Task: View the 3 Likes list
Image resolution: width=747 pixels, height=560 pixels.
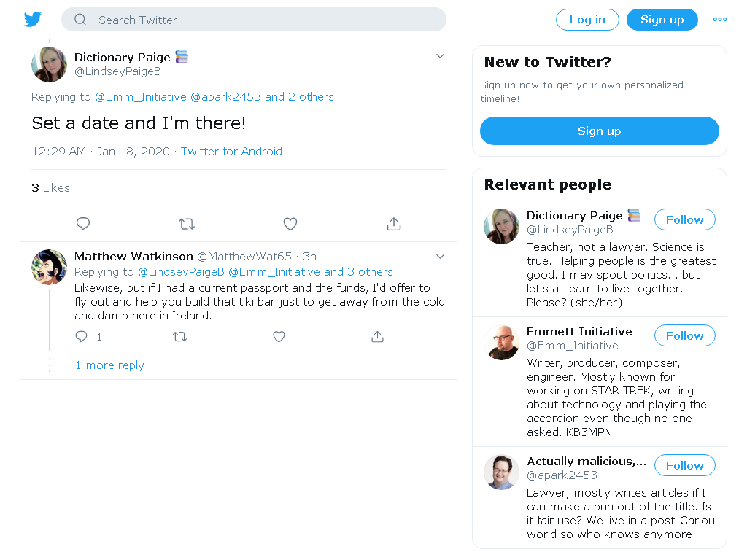Action: 50,187
